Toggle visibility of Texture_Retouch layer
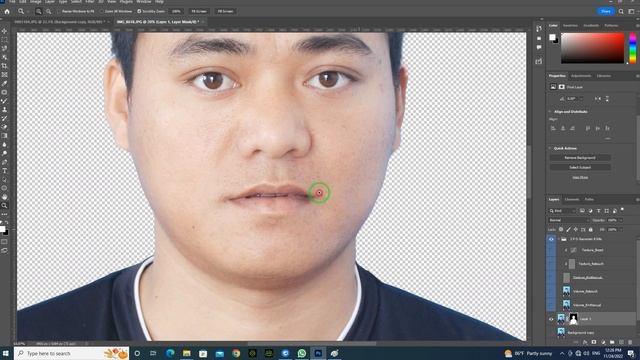Screen dimensions: 640x360 (551, 264)
